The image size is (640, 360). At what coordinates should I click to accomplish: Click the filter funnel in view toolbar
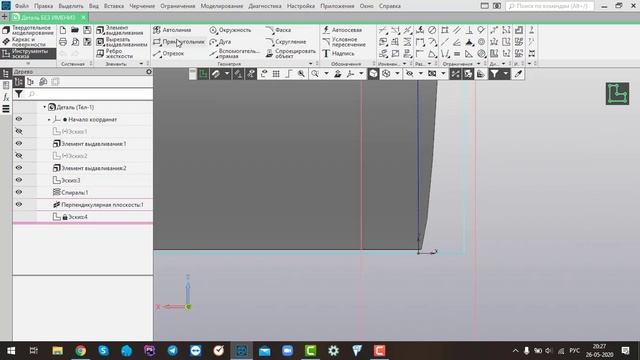point(494,73)
